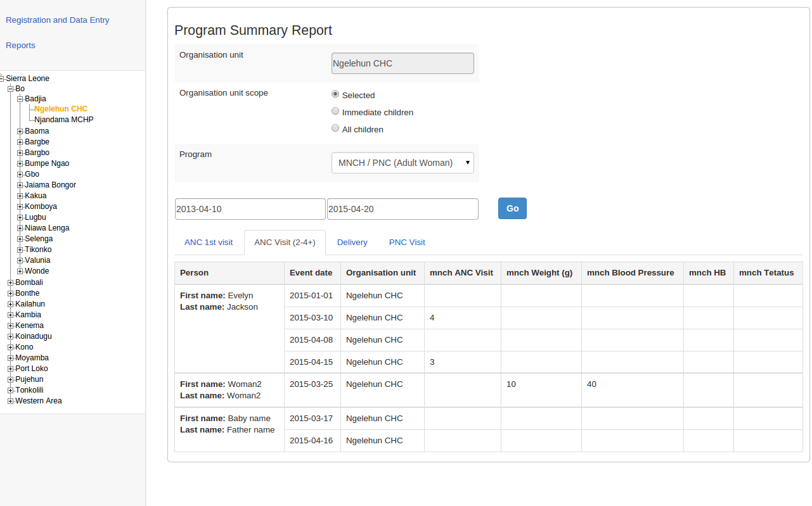The width and height of the screenshot is (812, 506).
Task: Choose 'Immediate children' scope option
Action: point(335,111)
